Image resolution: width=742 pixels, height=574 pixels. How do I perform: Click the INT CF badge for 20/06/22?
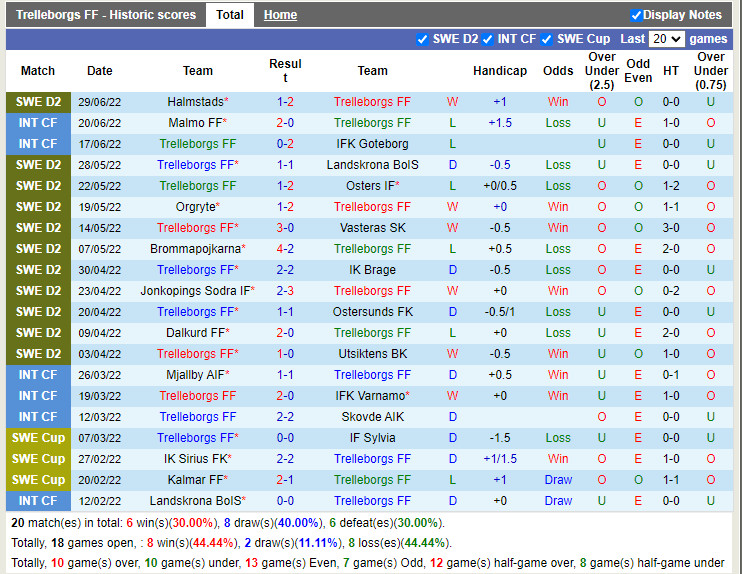click(x=38, y=123)
